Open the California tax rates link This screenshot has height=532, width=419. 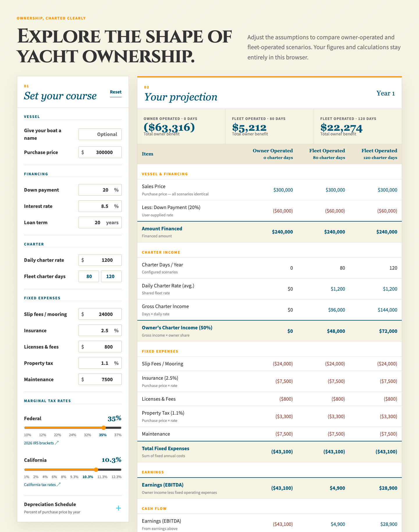pos(42,485)
